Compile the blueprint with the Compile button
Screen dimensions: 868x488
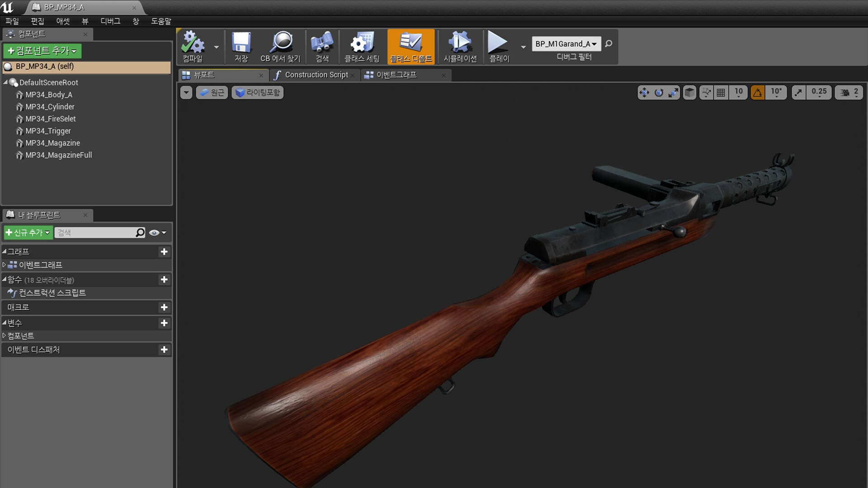tap(193, 45)
